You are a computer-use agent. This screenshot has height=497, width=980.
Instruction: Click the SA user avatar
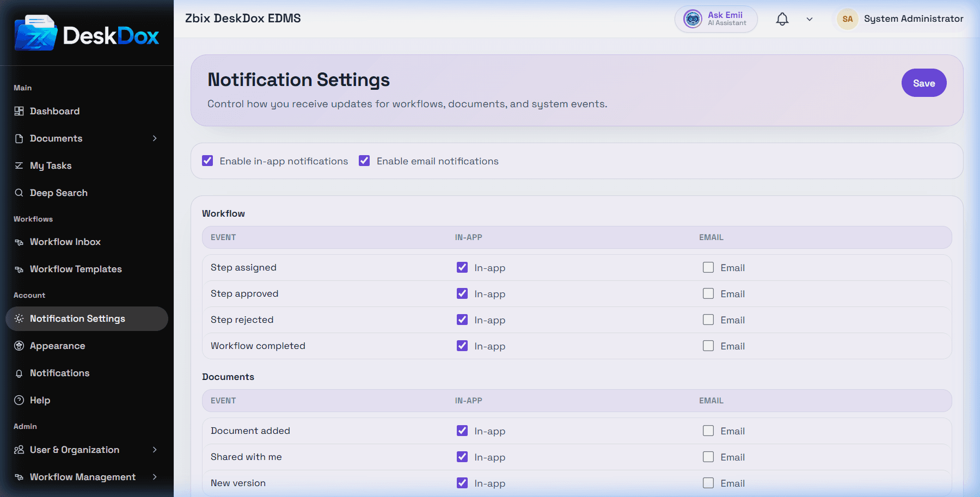pyautogui.click(x=848, y=19)
